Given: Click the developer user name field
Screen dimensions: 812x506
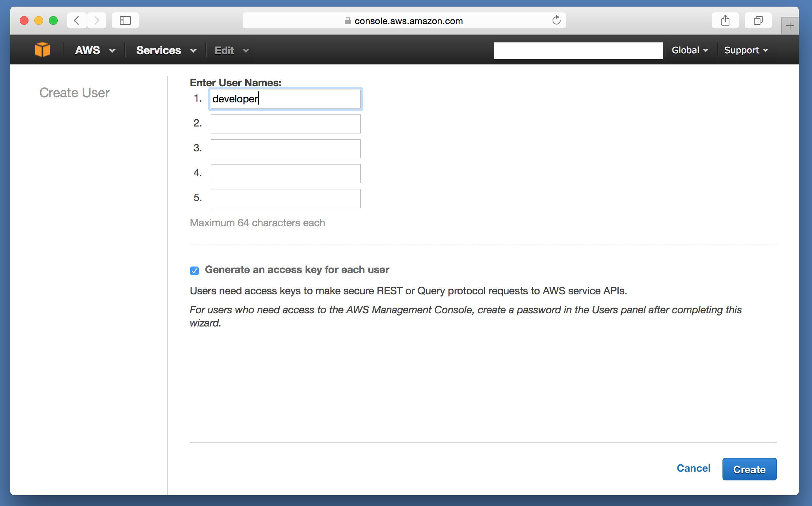Looking at the screenshot, I should tap(285, 99).
